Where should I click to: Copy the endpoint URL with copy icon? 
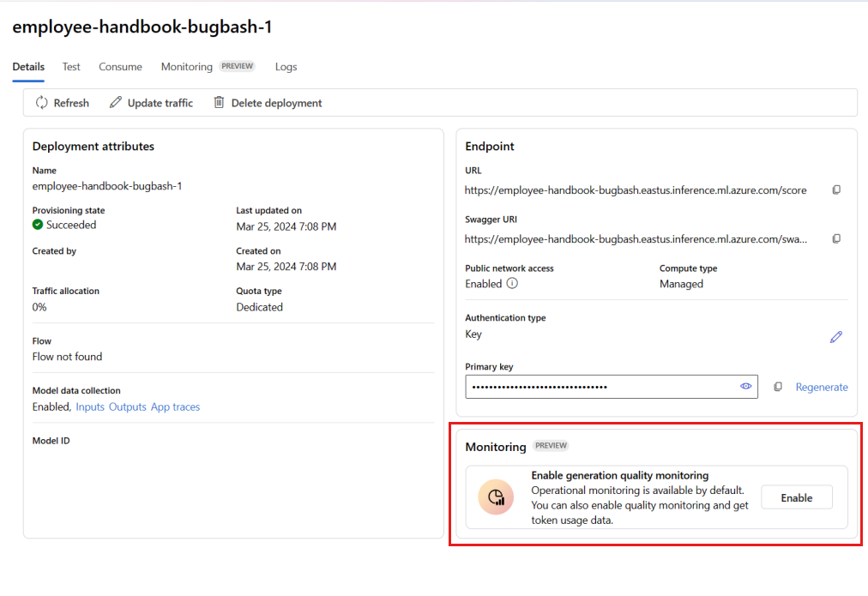coord(836,190)
